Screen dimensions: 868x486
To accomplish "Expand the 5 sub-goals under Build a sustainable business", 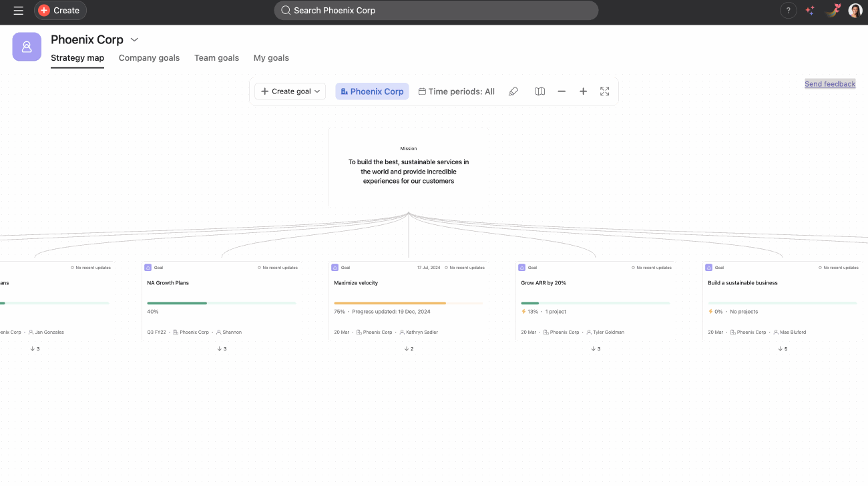I will coord(782,348).
